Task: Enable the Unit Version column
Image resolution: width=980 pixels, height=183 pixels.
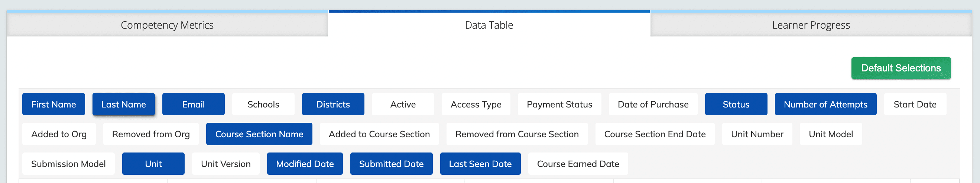Action: 225,164
